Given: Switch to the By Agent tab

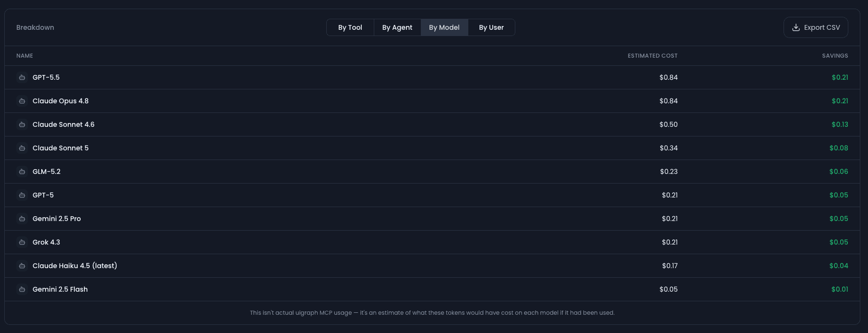Looking at the screenshot, I should point(397,27).
